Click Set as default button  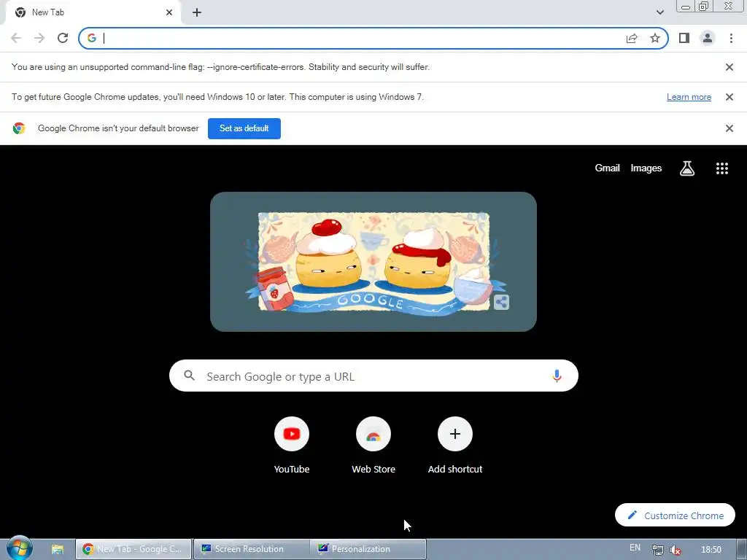coord(244,128)
